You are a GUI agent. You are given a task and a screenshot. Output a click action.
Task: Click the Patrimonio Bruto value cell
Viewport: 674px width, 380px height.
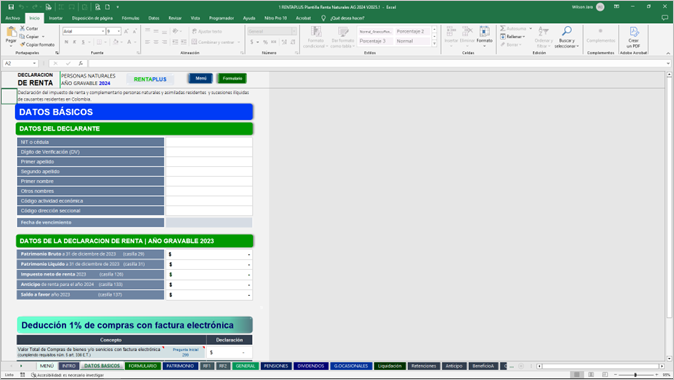pos(209,254)
